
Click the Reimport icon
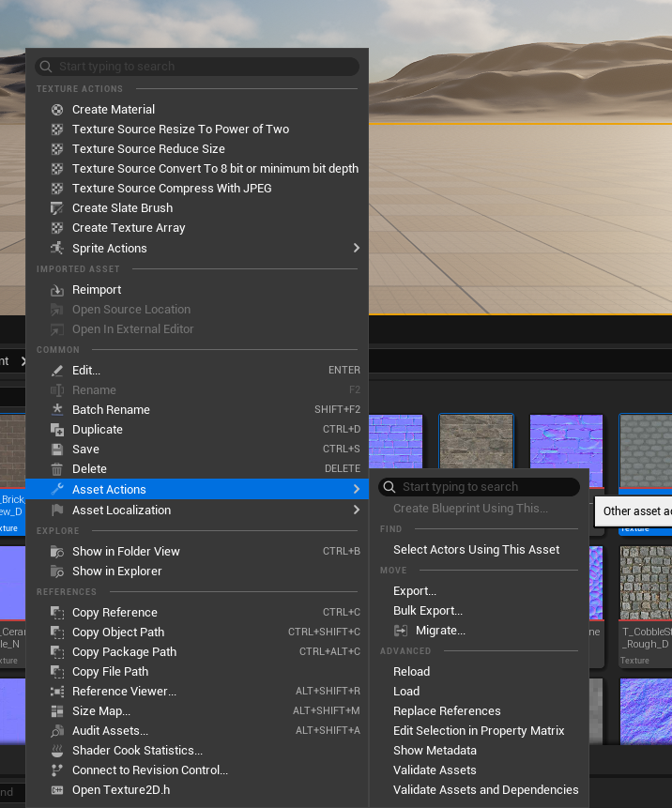pos(57,290)
